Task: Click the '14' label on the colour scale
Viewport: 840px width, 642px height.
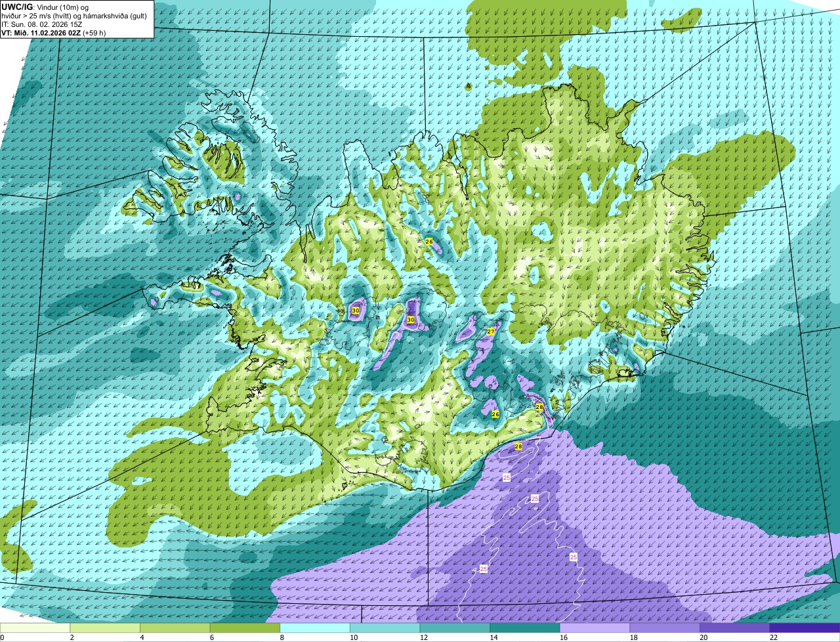Action: coord(494,637)
